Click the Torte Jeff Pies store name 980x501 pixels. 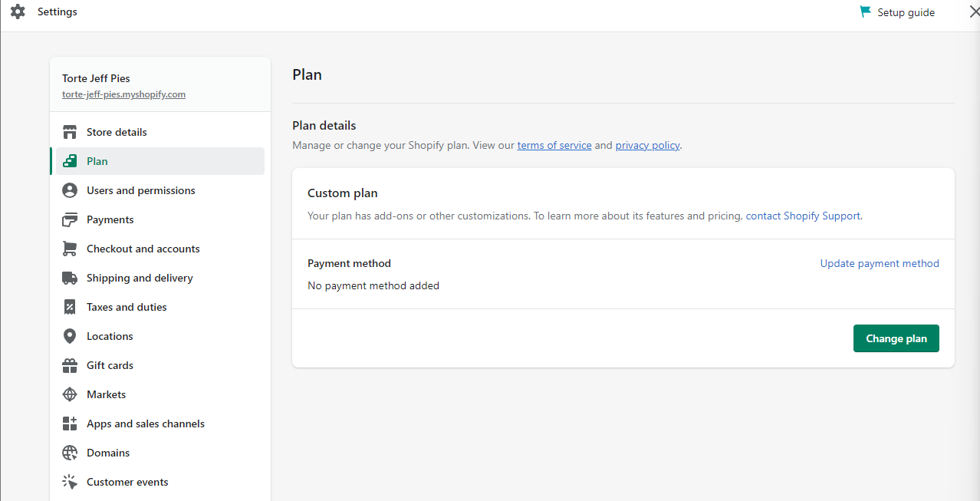tap(96, 78)
